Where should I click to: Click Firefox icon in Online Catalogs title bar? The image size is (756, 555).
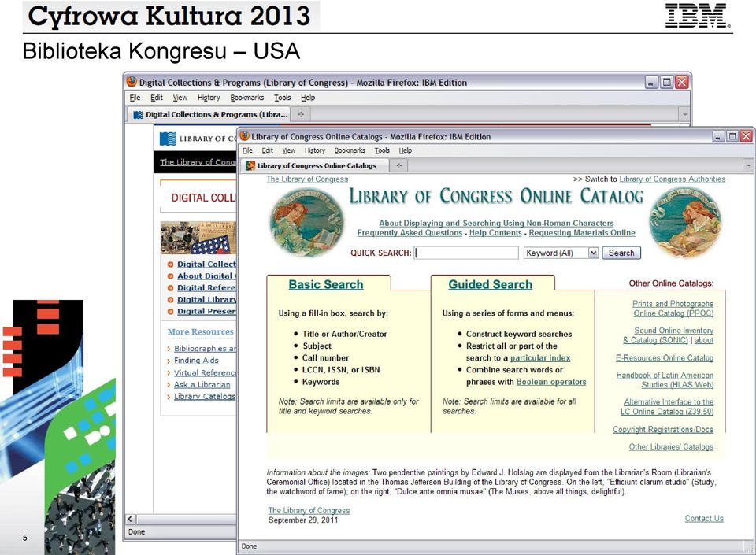coord(245,136)
